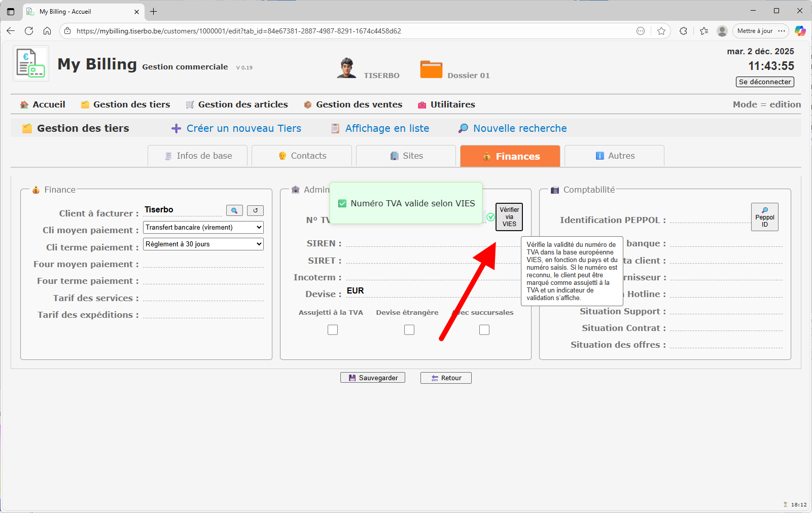Click the magnifier search button beside Client à facturer
The width and height of the screenshot is (812, 513).
(234, 210)
